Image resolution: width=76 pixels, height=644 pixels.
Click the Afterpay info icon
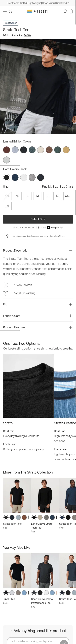click(62, 228)
